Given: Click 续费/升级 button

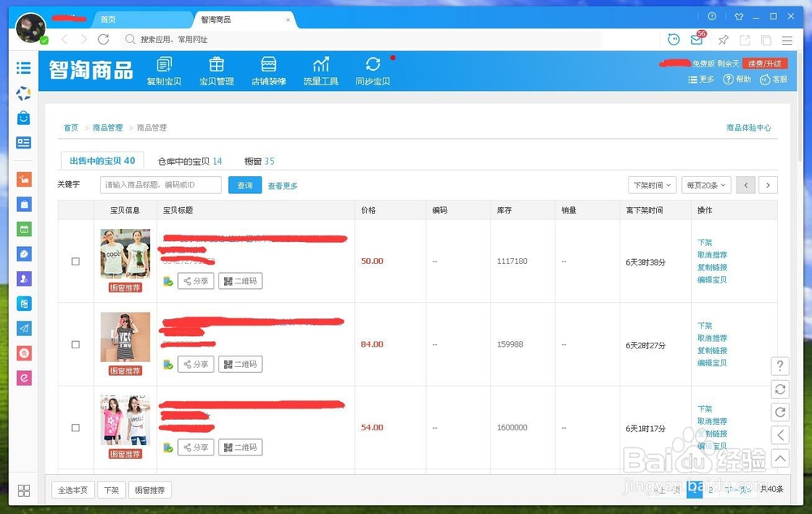Looking at the screenshot, I should point(765,63).
